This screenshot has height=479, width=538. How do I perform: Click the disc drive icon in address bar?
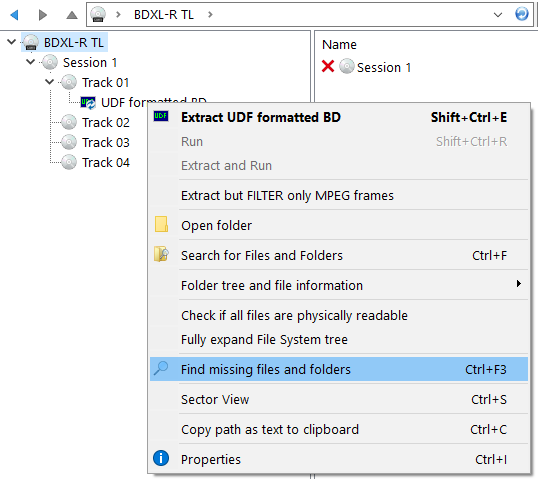coord(98,14)
